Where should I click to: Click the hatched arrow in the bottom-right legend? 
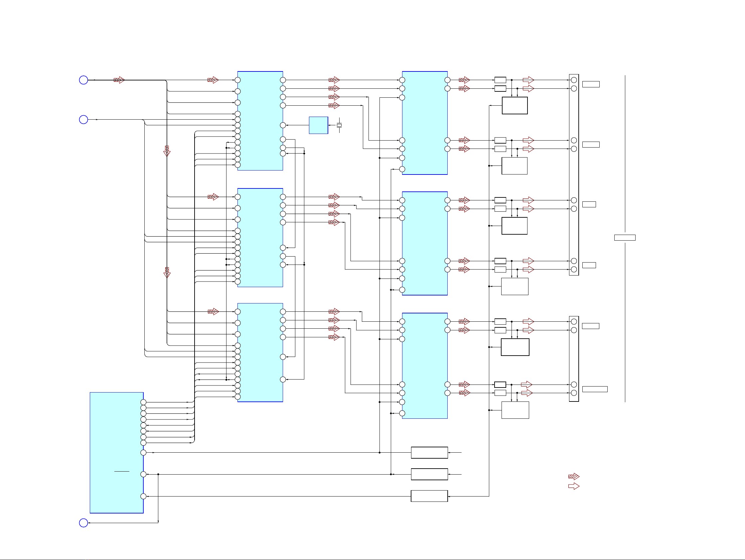tap(574, 477)
